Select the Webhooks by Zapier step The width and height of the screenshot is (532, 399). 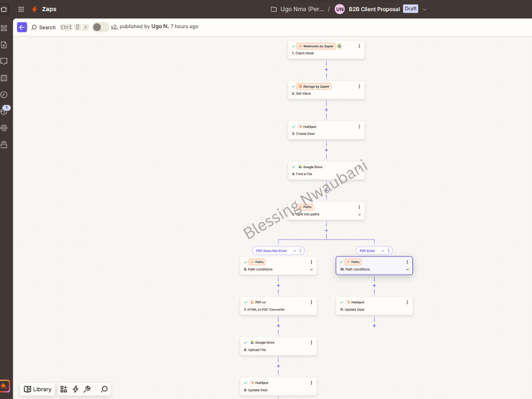click(x=327, y=49)
